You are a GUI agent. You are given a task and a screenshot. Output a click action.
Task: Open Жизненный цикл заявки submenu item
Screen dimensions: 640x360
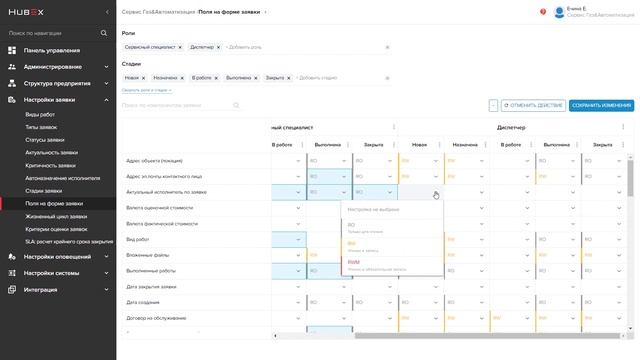click(x=56, y=217)
